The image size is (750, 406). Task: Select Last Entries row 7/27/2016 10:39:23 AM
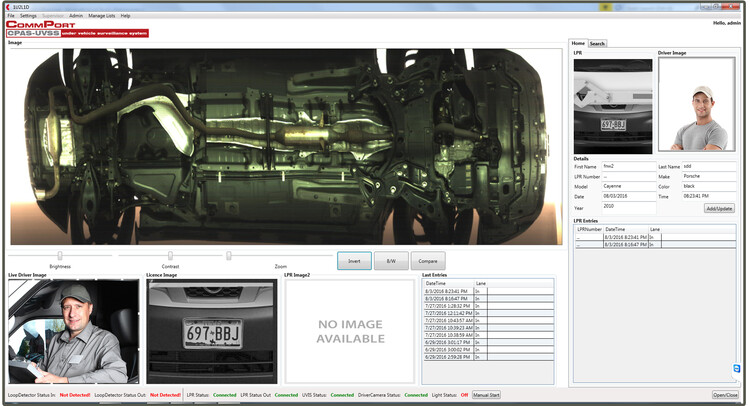(x=487, y=328)
